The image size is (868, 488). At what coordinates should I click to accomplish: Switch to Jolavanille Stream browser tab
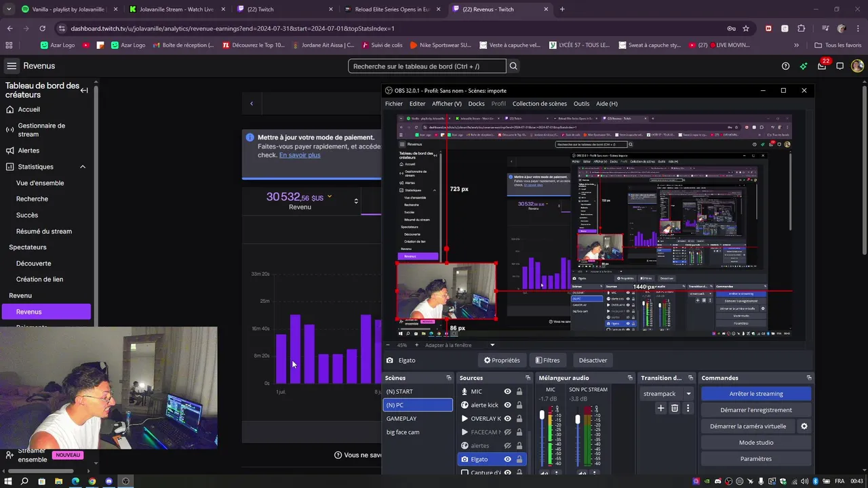point(176,9)
